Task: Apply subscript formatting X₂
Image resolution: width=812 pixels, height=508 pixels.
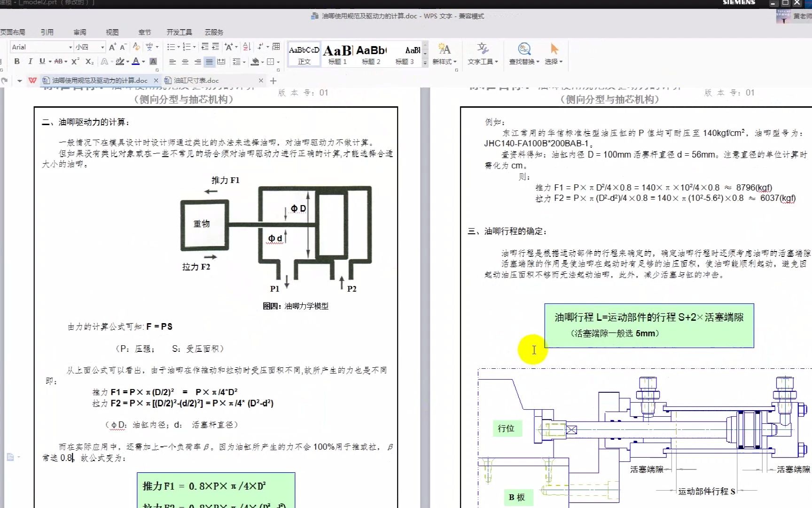Action: [x=88, y=61]
